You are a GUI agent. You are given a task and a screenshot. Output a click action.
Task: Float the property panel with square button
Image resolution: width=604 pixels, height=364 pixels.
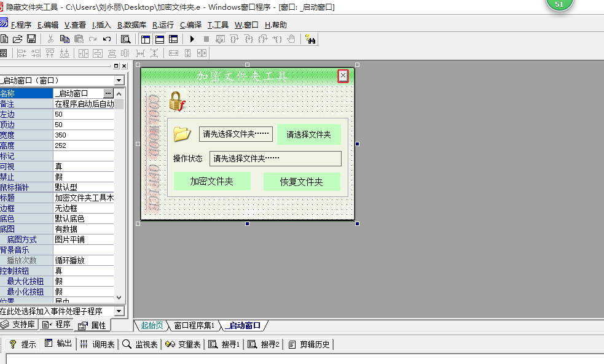pyautogui.click(x=116, y=66)
